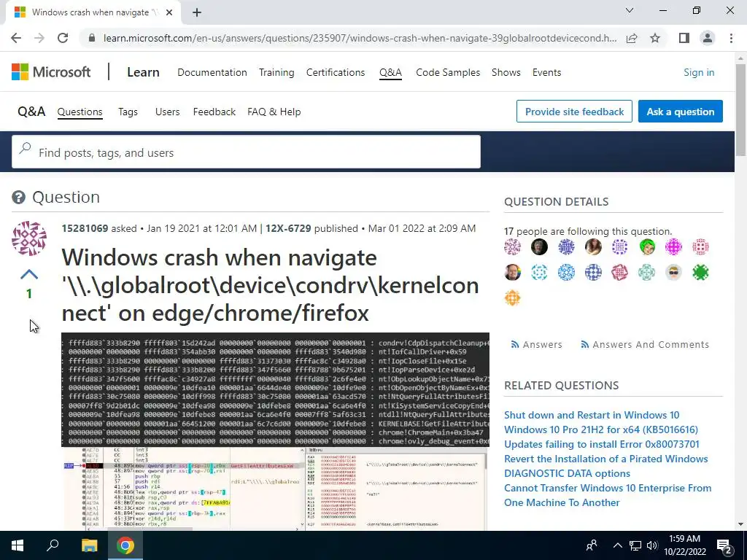Open a new browser tab

click(197, 12)
